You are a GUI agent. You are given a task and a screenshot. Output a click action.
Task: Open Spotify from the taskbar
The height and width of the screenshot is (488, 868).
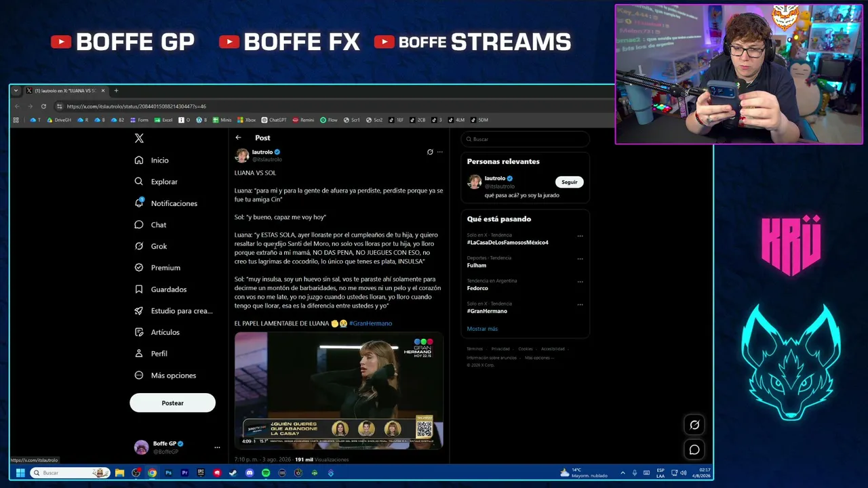[266, 473]
